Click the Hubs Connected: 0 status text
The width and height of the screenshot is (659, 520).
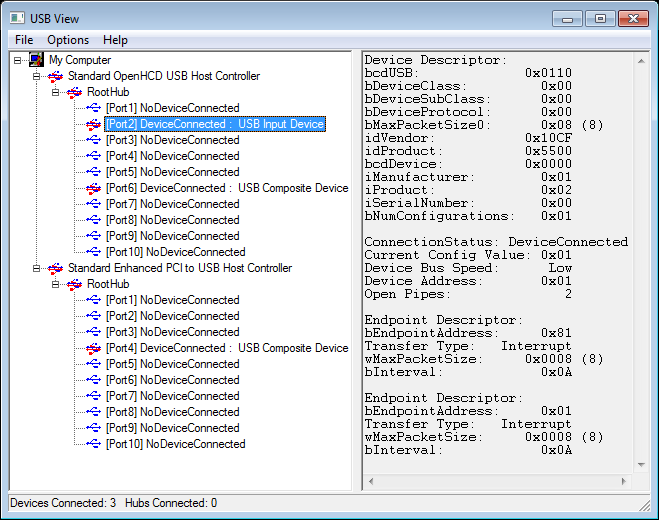tap(171, 503)
